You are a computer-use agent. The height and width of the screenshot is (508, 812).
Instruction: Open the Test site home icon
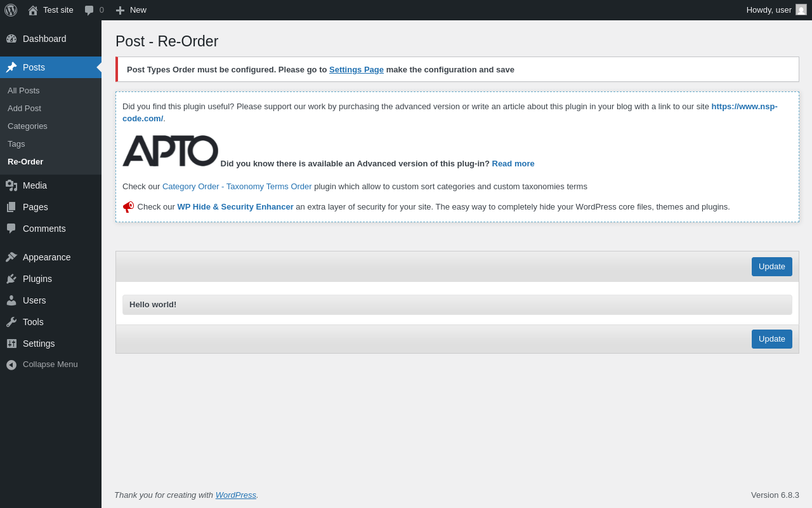(33, 10)
